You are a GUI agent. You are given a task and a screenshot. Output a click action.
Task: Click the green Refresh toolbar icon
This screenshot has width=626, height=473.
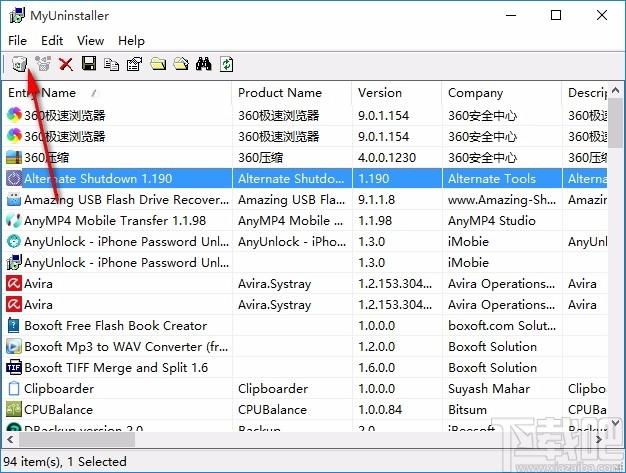[x=226, y=64]
